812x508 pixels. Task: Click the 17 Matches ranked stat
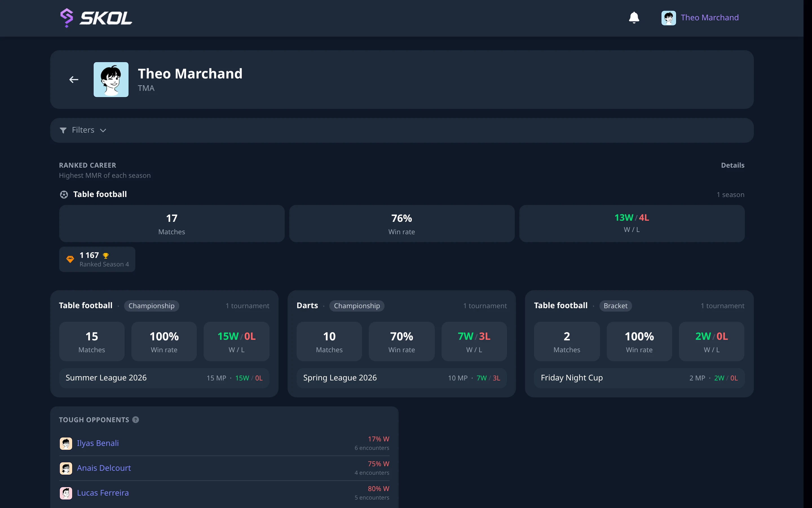pyautogui.click(x=172, y=224)
